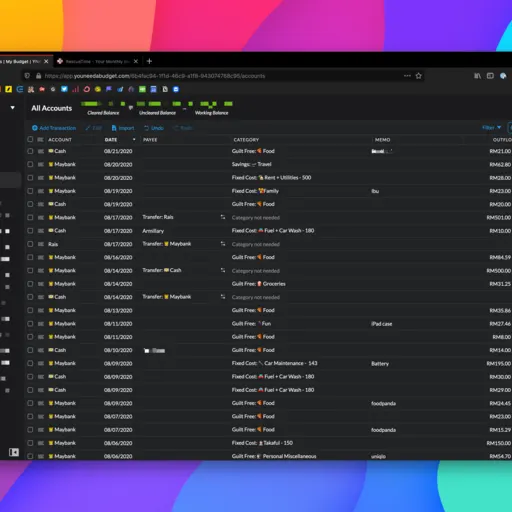Toggle the Date column sort arrow
The width and height of the screenshot is (512, 512).
134,139
